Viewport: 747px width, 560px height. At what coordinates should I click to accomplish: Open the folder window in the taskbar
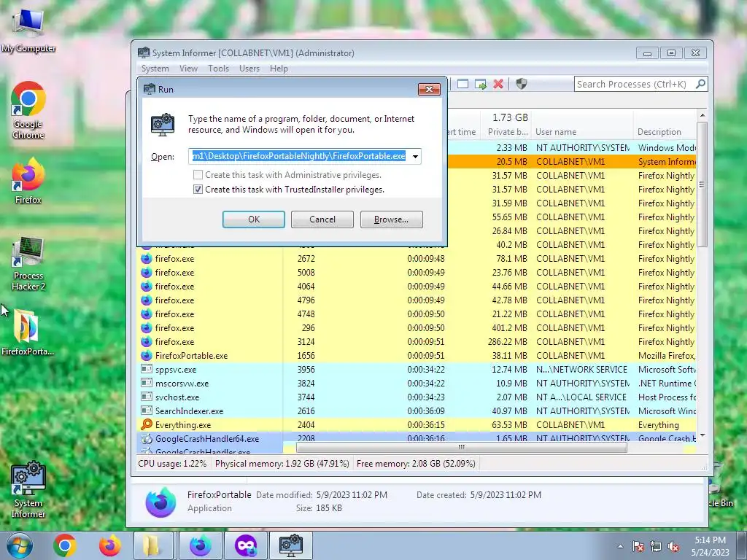[x=153, y=545]
